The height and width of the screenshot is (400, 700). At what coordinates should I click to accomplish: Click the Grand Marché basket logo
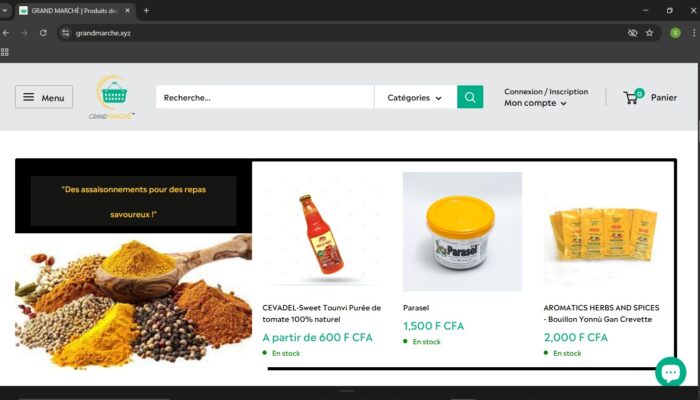point(112,97)
